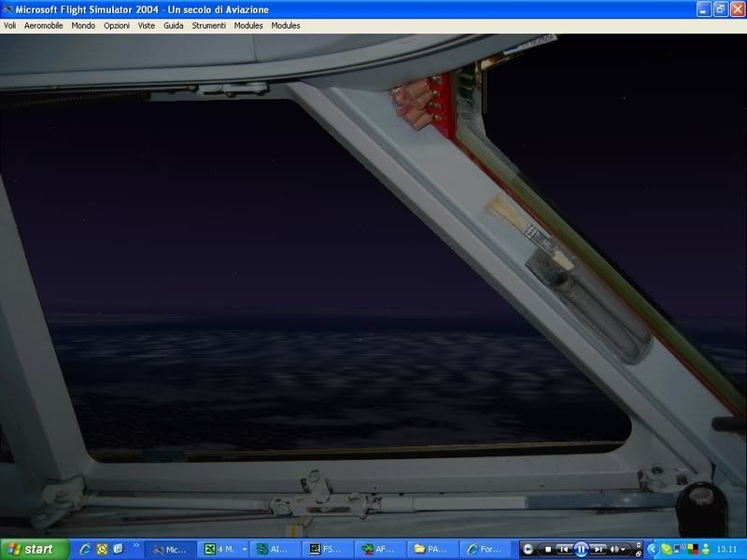Image resolution: width=747 pixels, height=560 pixels.
Task: Switch to the AF... taskbar button
Action: pos(380,550)
